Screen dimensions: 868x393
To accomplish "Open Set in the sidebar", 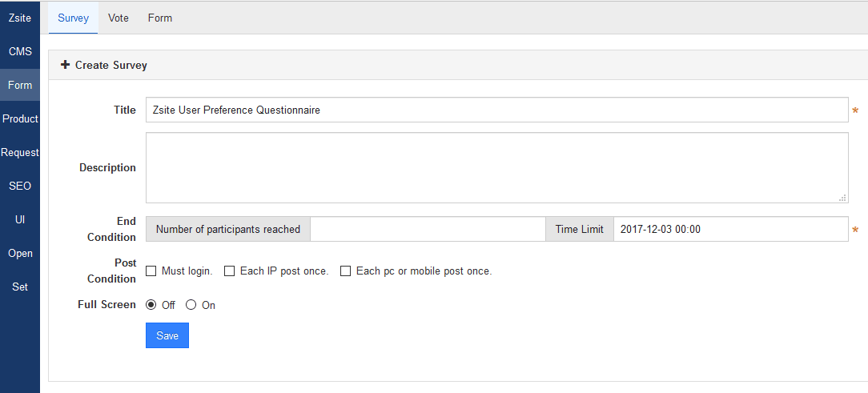I will (x=20, y=287).
